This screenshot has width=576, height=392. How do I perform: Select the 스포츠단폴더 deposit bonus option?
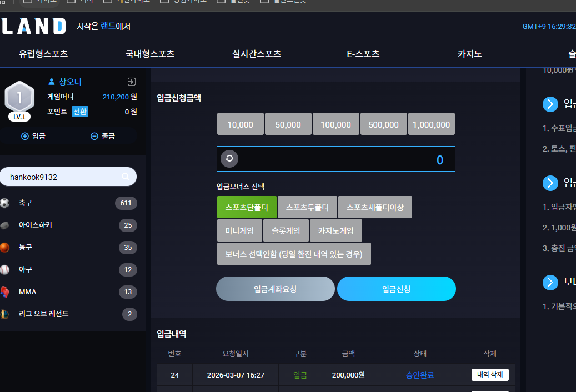[247, 207]
